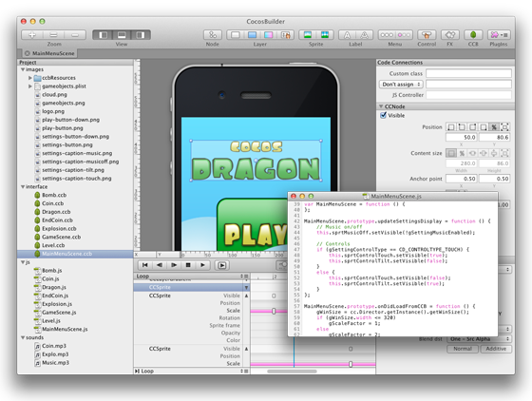
Task: Click the Normal blend button
Action: click(463, 349)
